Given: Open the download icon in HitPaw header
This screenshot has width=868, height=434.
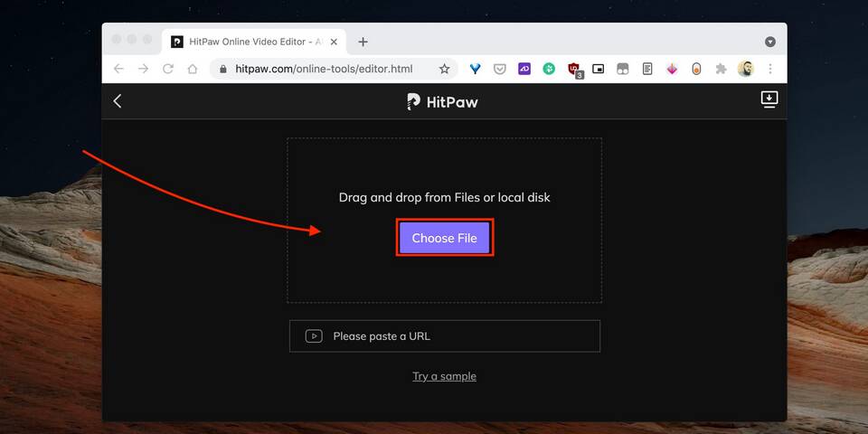Looking at the screenshot, I should tap(769, 99).
